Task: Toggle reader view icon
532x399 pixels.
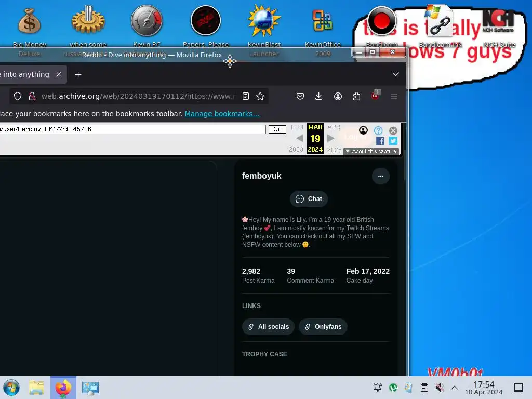Action: (x=246, y=96)
